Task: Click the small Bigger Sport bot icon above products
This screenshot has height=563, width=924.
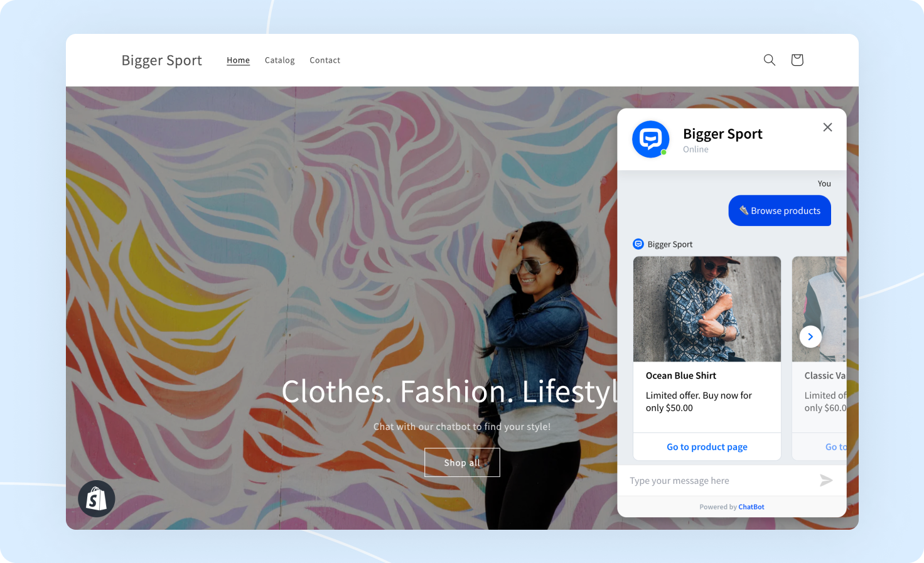Action: coord(638,244)
